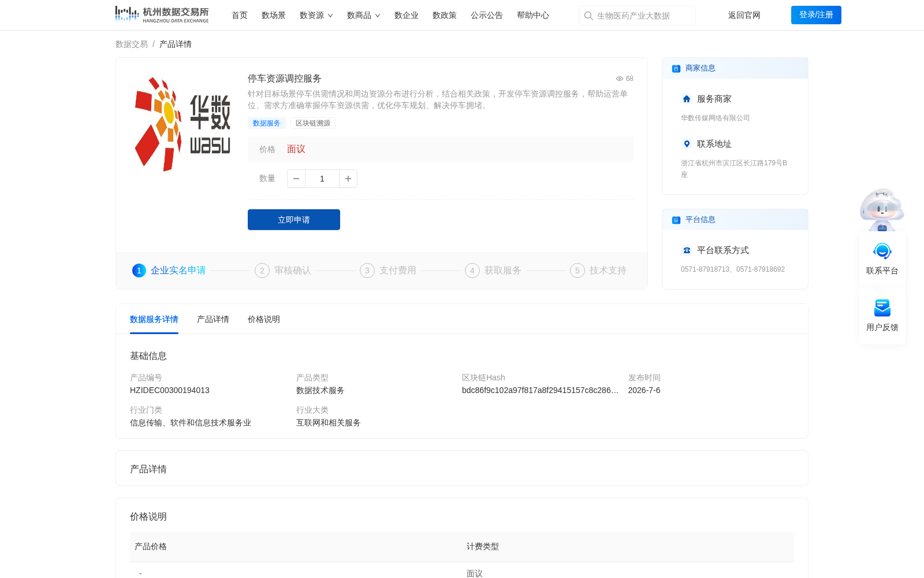Click the robot assistant mascot icon
The image size is (924, 578).
point(882,209)
